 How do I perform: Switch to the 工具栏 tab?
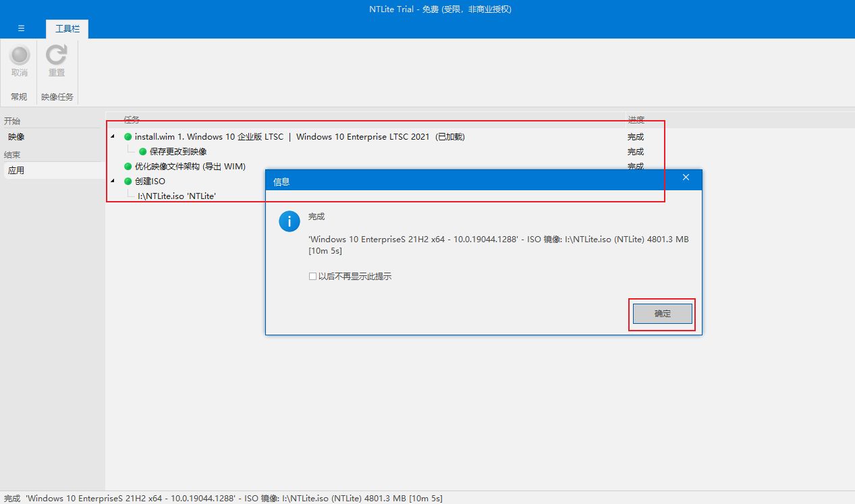tap(67, 29)
